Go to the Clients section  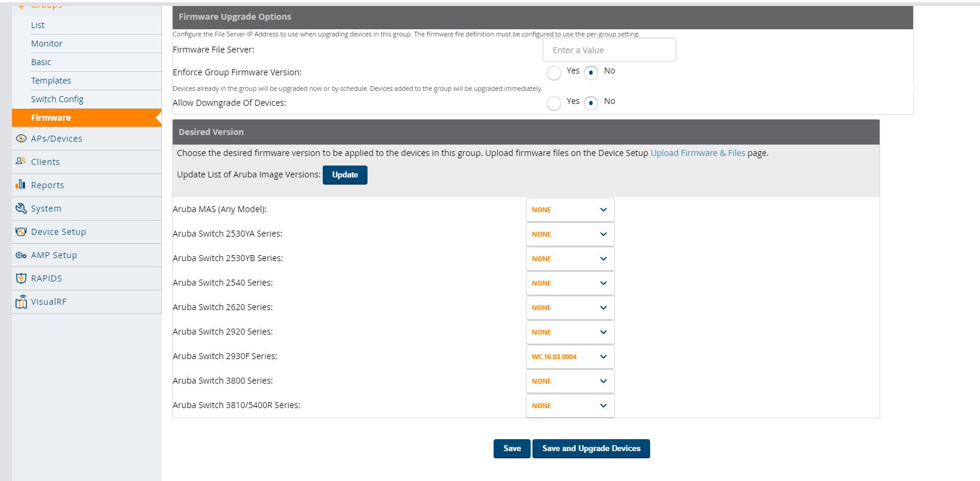[x=87, y=162]
